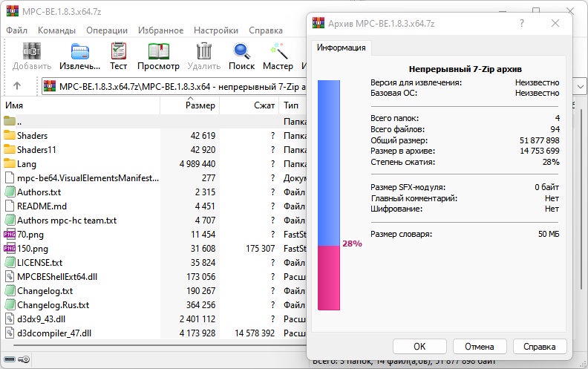Click the d3dx9_43.dll file icon

tap(10, 319)
